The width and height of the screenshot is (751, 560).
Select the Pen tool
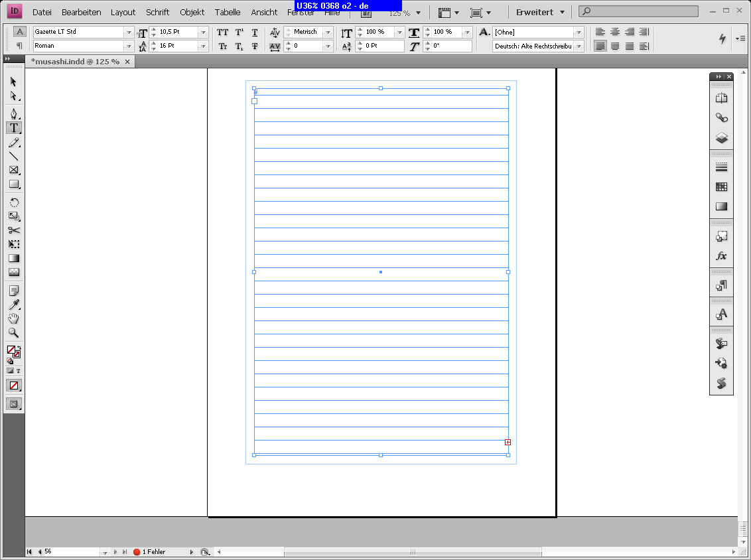point(13,114)
